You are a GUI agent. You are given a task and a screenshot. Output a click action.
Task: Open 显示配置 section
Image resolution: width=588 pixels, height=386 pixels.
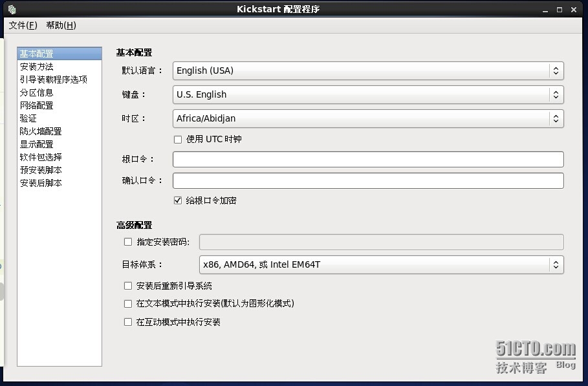click(x=60, y=144)
